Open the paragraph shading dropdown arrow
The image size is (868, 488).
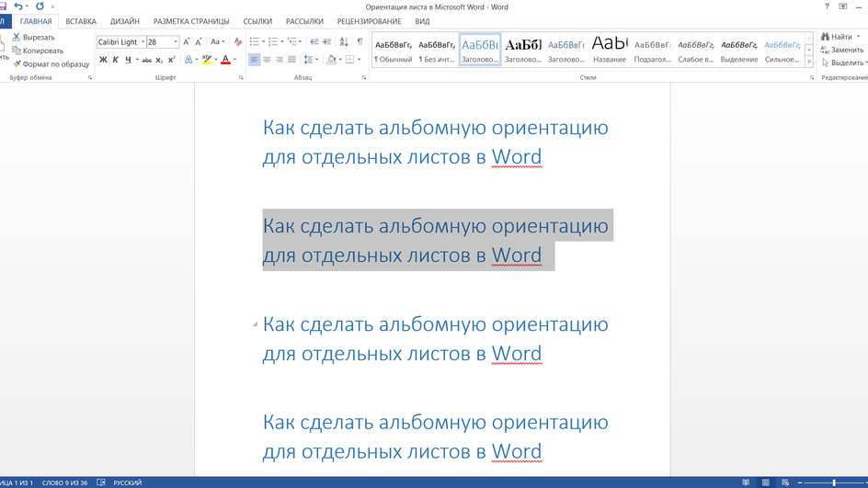click(340, 60)
